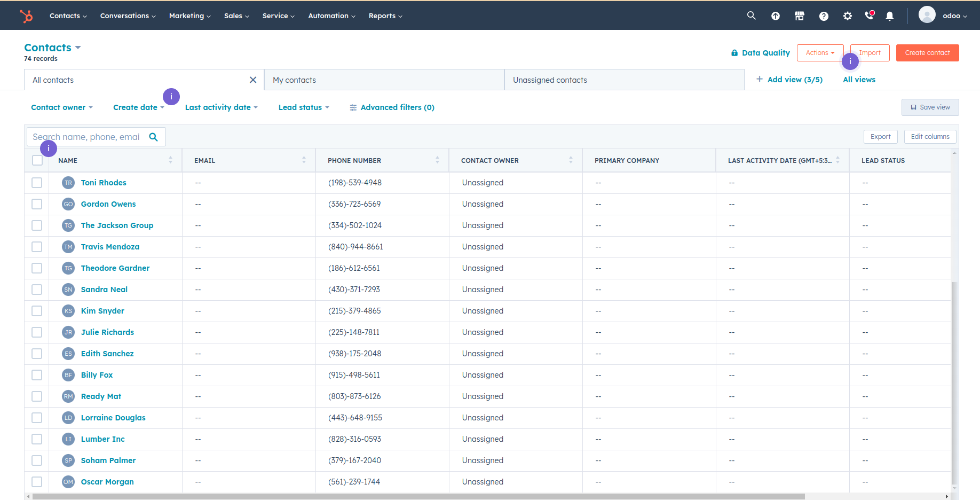980x500 pixels.
Task: Click the upgrade arrow icon in top bar
Action: coord(775,16)
